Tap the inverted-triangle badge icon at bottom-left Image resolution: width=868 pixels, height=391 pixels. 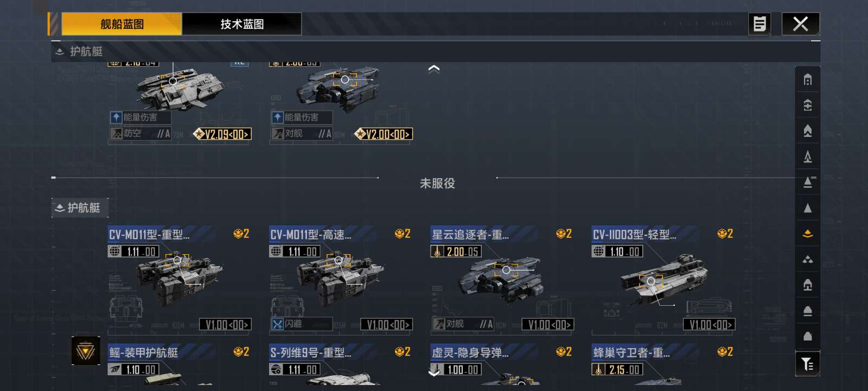tap(86, 351)
